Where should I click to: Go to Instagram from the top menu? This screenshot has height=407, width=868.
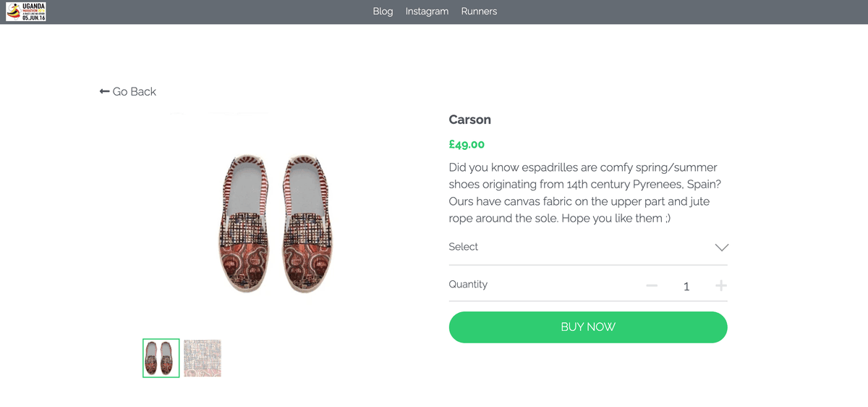[x=427, y=12]
